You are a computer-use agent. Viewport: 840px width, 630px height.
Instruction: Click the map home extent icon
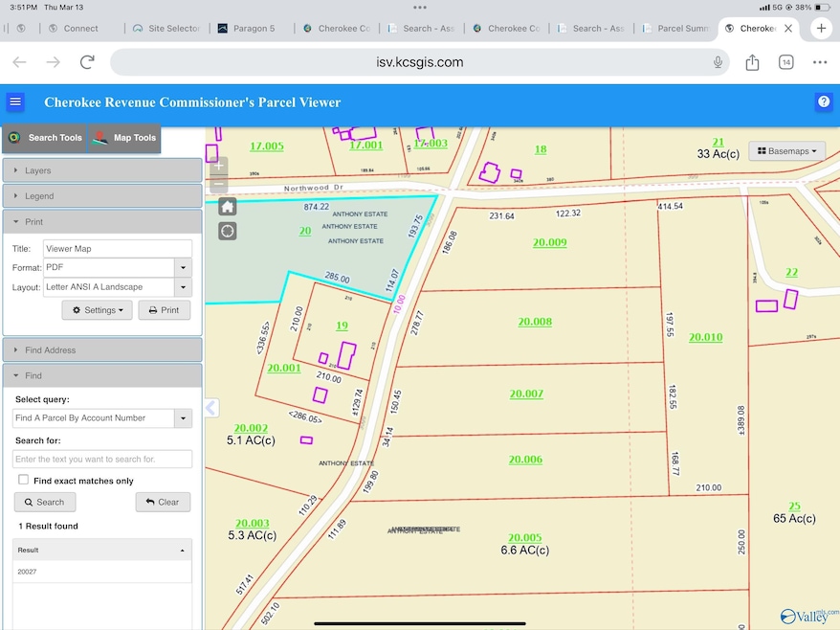click(228, 207)
